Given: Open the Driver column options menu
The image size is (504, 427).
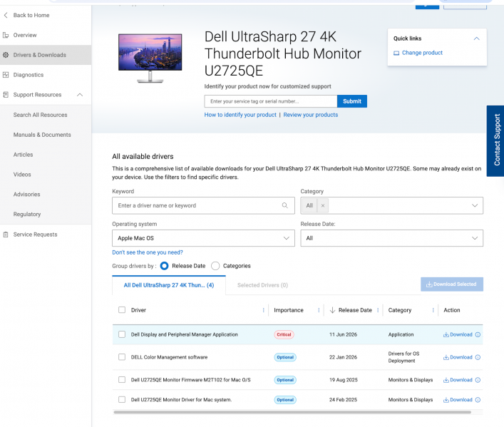Looking at the screenshot, I should (264, 310).
